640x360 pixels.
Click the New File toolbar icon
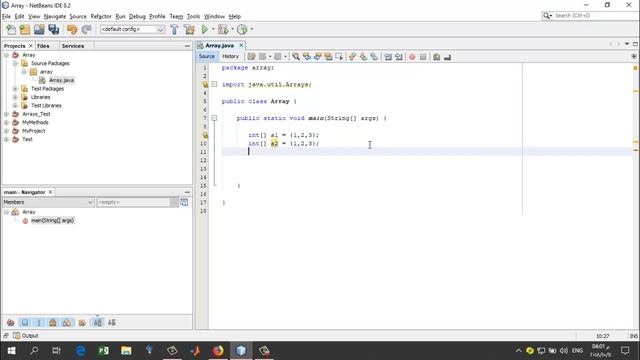coord(11,29)
